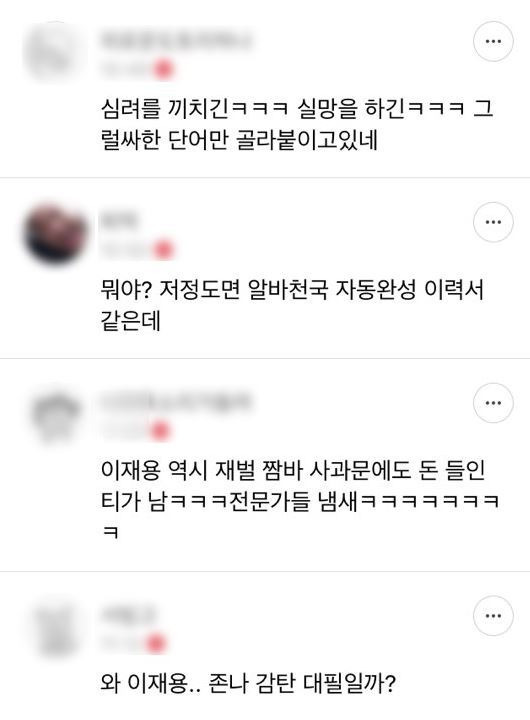Viewport: 530px width, 720px height.
Task: Open the username above the 감탄 대필일까 comment
Action: click(x=128, y=614)
